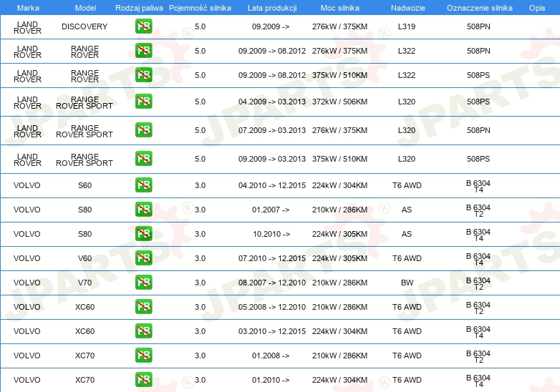Select the 04.2009 -> 03.2013 production years cell
The width and height of the screenshot is (560, 392).
272,102
